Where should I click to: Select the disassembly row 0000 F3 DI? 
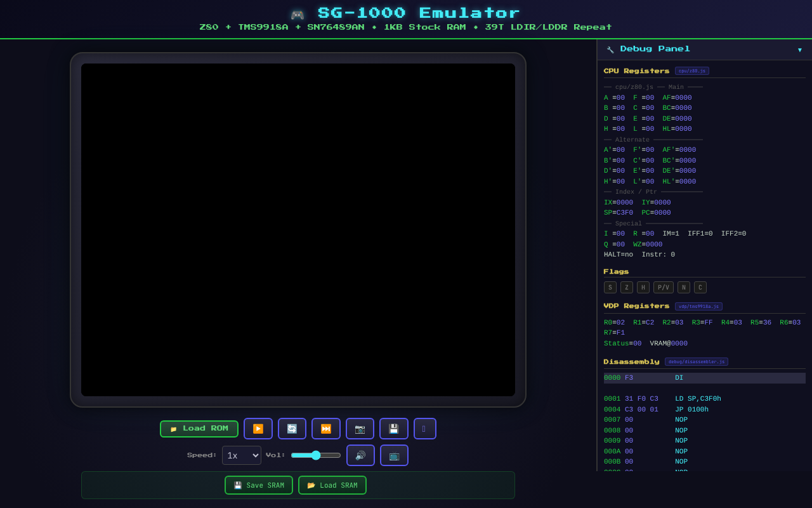705,378
